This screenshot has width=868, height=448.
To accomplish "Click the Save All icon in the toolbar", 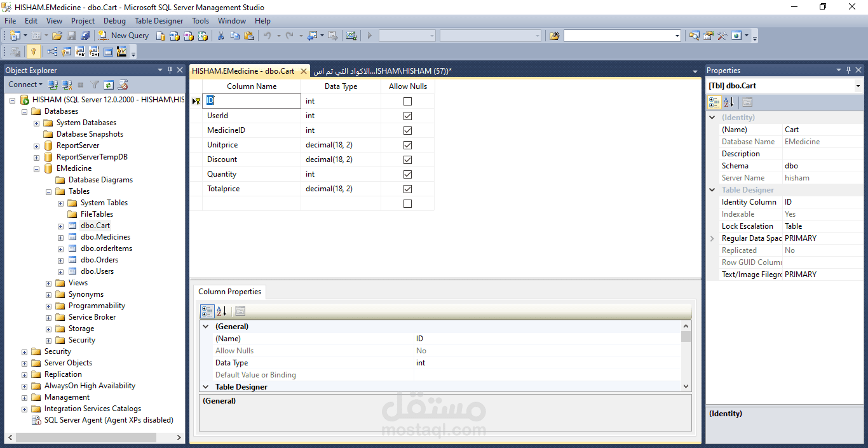I will pyautogui.click(x=85, y=36).
